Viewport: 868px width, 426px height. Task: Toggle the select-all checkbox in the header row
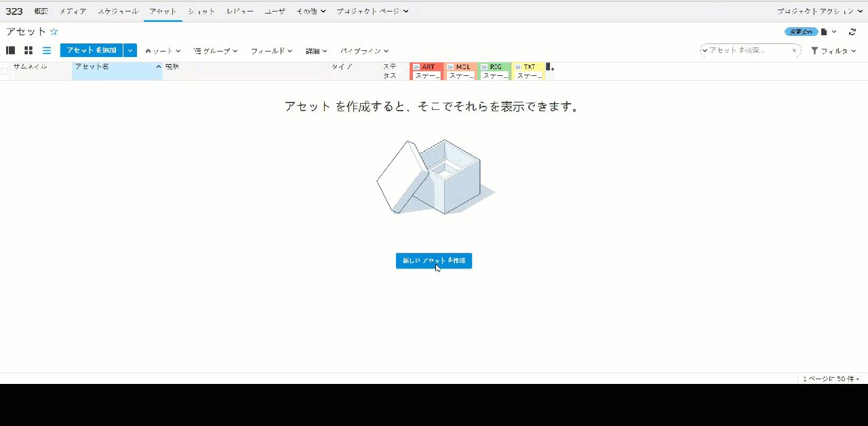[x=4, y=71]
